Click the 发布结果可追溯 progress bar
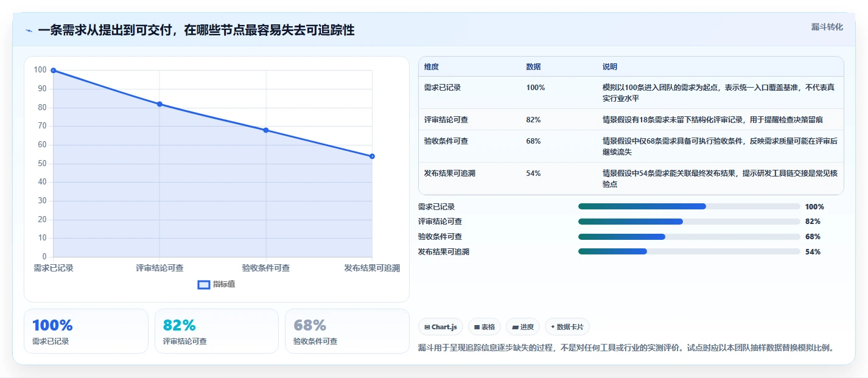The image size is (868, 378). 689,252
